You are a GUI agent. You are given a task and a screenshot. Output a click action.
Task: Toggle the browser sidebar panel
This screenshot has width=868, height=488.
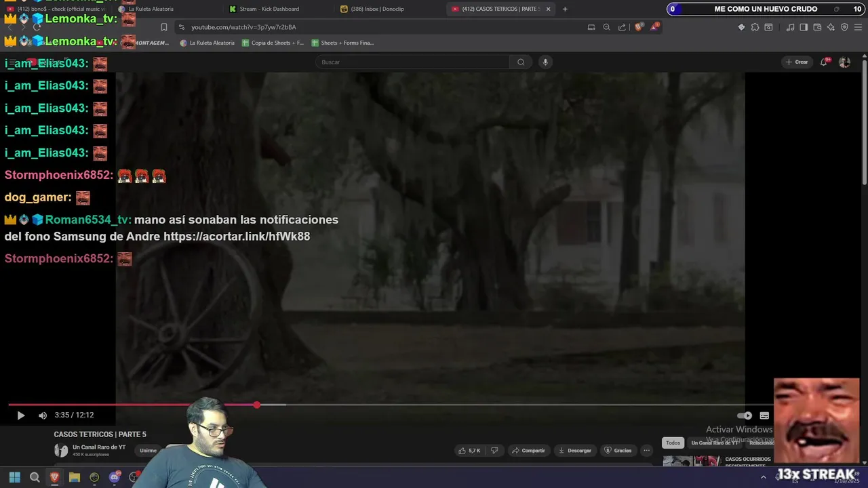pyautogui.click(x=804, y=27)
